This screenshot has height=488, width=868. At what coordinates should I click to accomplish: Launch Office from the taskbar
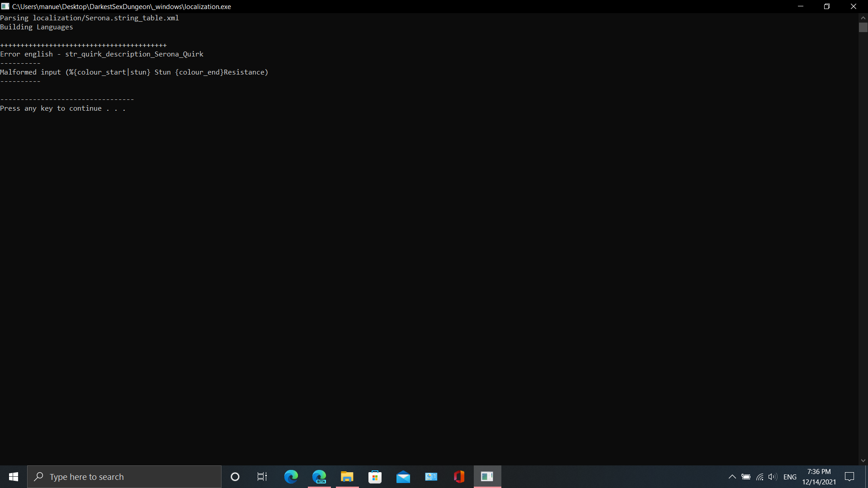coord(459,477)
